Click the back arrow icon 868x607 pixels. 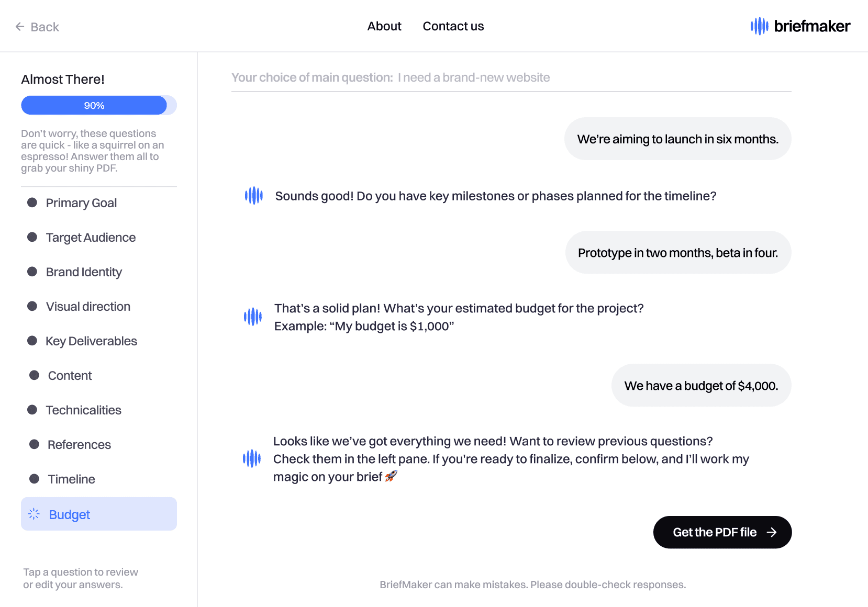pyautogui.click(x=20, y=27)
